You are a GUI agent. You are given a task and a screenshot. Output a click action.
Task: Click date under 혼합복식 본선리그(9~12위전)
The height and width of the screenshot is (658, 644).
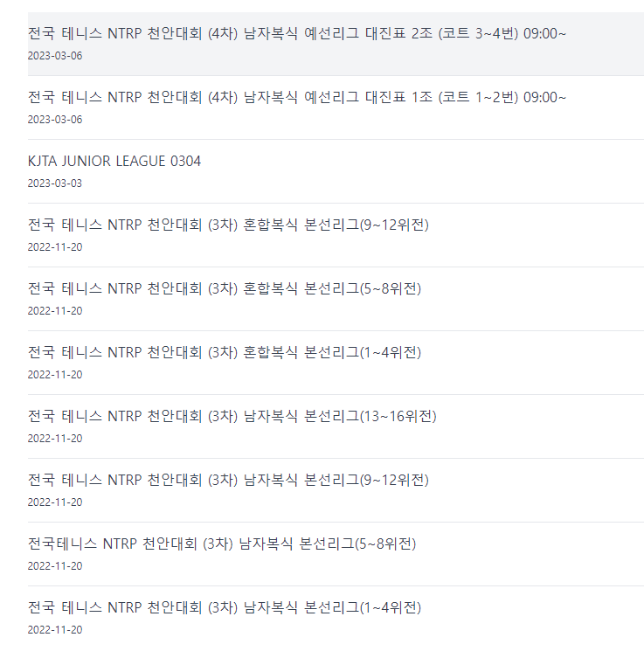coord(55,247)
